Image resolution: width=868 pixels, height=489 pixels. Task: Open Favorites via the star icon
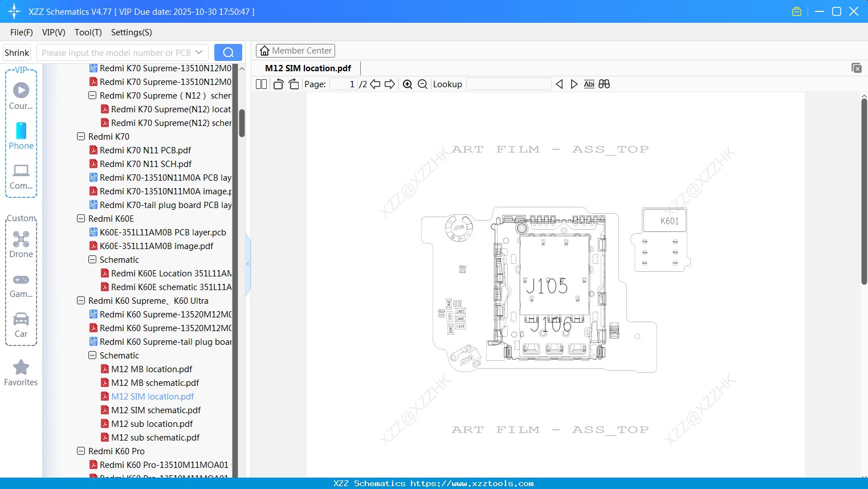tap(21, 367)
